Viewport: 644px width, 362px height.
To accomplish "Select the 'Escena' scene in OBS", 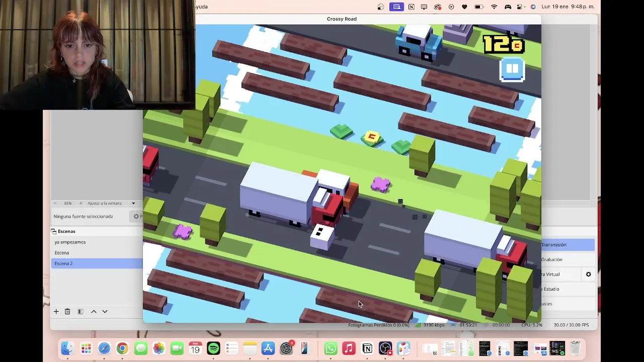I will point(97,252).
